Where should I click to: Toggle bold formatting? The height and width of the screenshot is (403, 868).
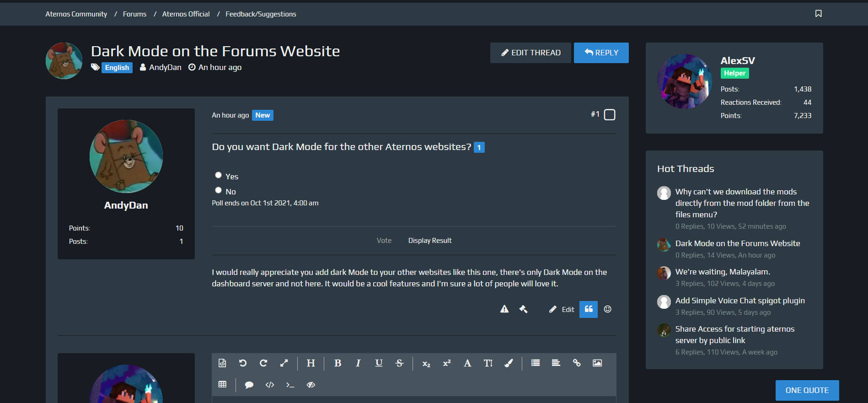338,363
